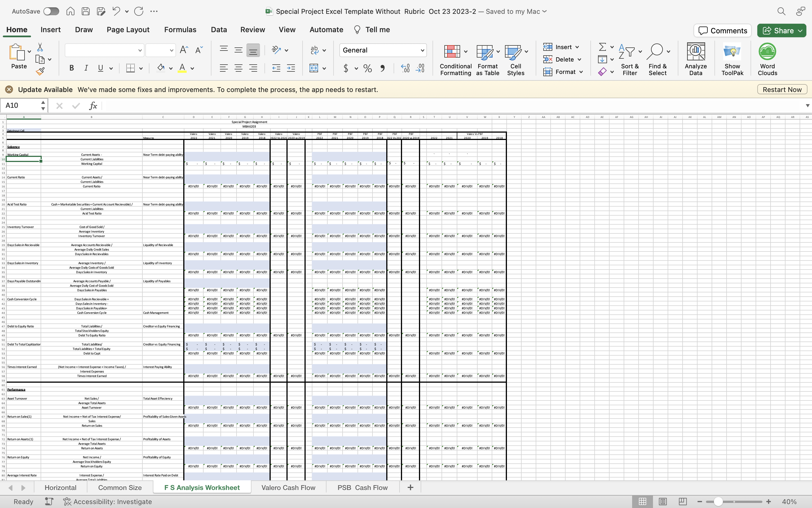
Task: Toggle Underline formatting
Action: [100, 68]
